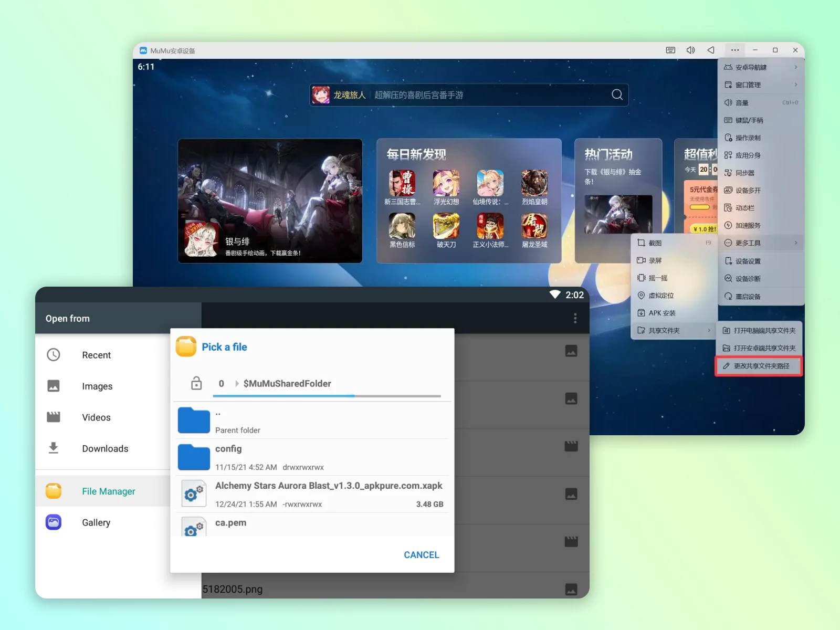The width and height of the screenshot is (840, 630).
Task: Click 更改共享文件夹路径
Action: click(759, 366)
